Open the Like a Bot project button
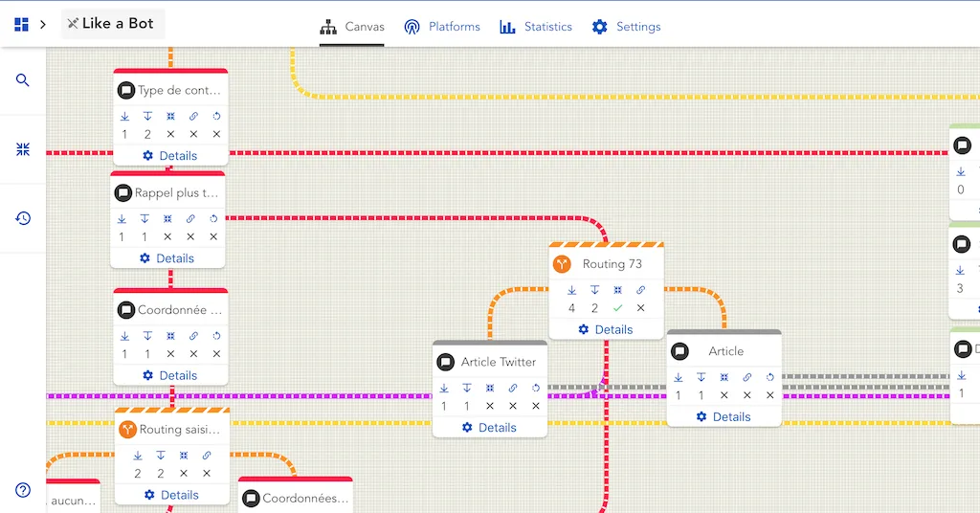This screenshot has width=980, height=513. pyautogui.click(x=113, y=24)
